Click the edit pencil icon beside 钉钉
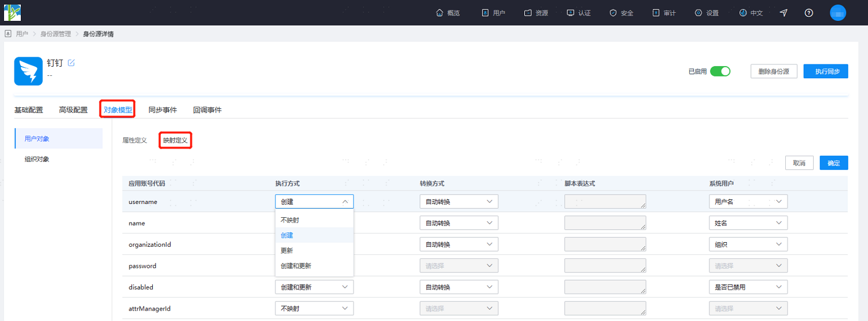 (71, 63)
